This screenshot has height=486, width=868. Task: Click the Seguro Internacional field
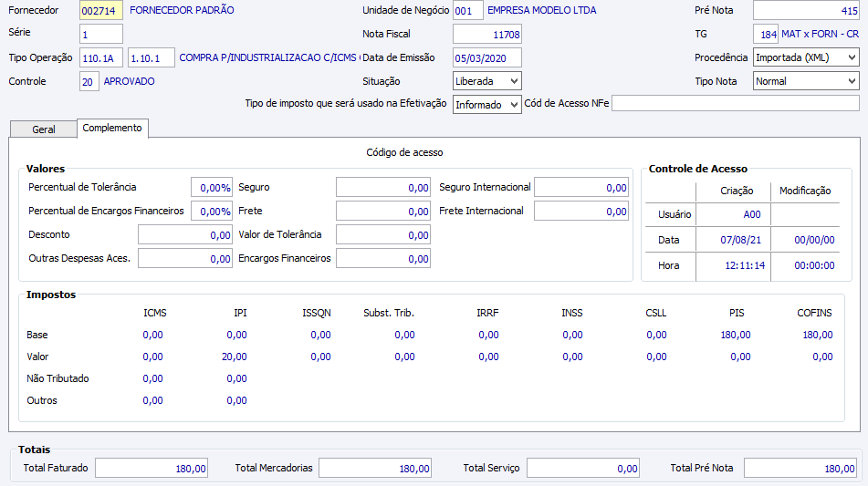(x=581, y=188)
